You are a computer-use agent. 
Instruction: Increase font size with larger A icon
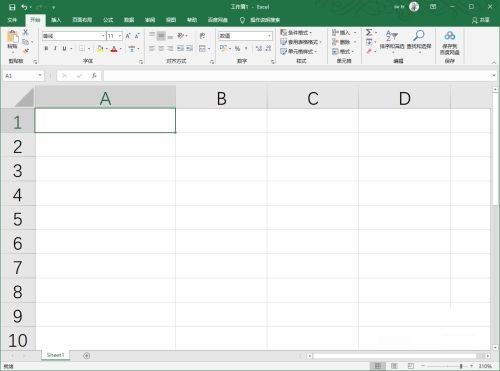(x=128, y=36)
